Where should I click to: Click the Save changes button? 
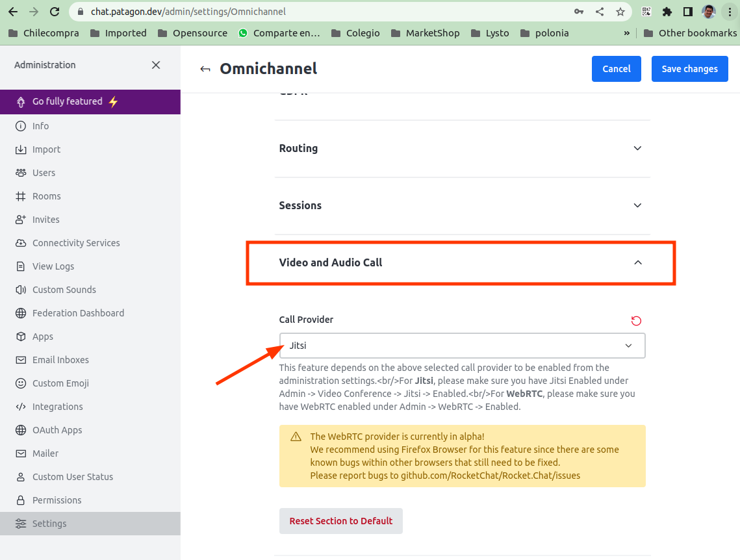[689, 69]
